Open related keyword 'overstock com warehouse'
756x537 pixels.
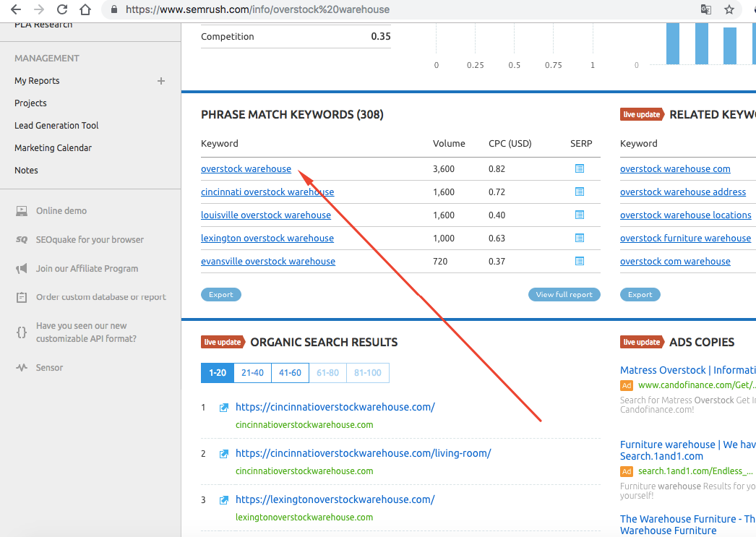tap(675, 261)
